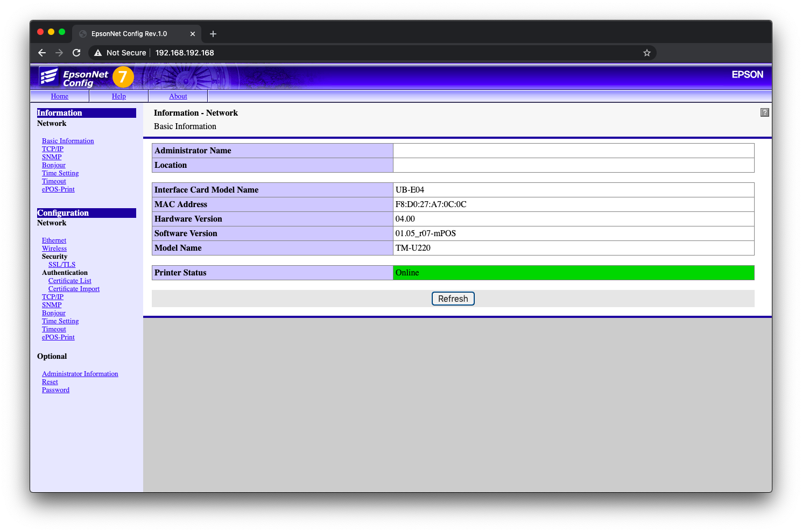Viewport: 802px width, 532px height.
Task: Open the Password link under Optional
Action: coord(55,390)
